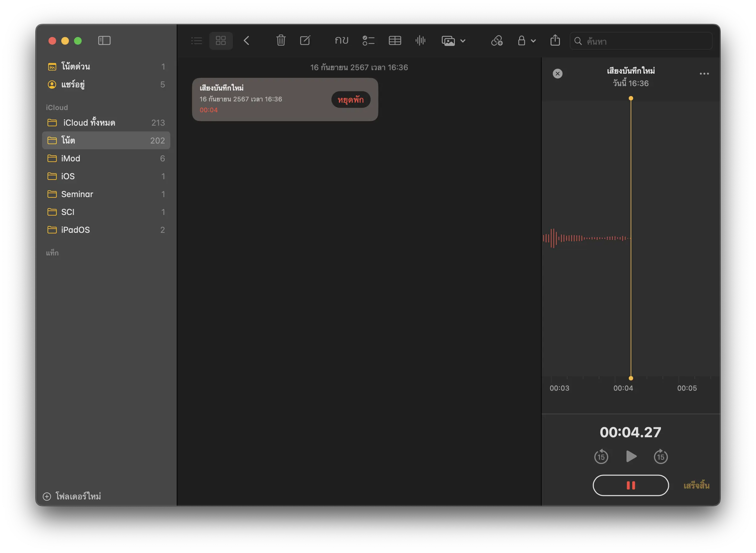Open the recording more options ellipsis

click(x=704, y=74)
